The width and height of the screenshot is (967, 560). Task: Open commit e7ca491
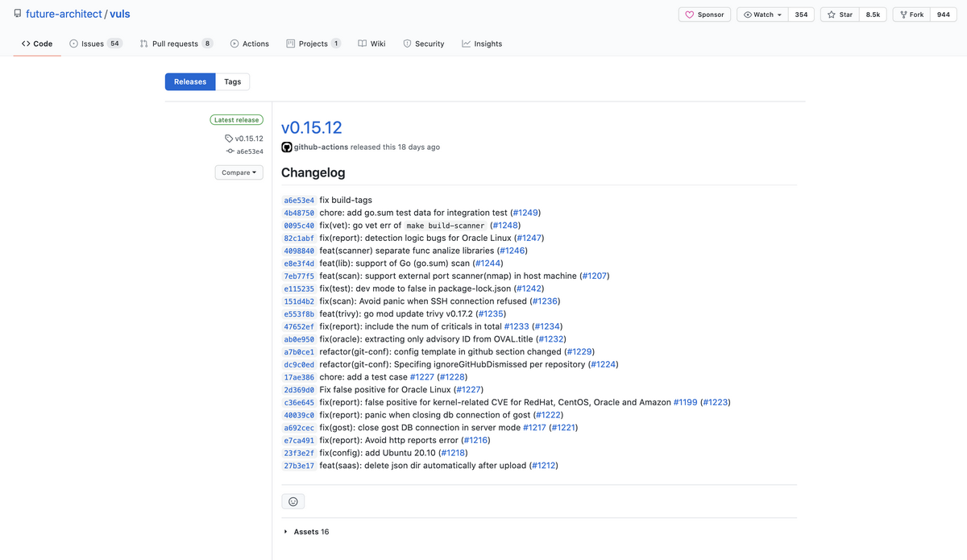pyautogui.click(x=299, y=440)
